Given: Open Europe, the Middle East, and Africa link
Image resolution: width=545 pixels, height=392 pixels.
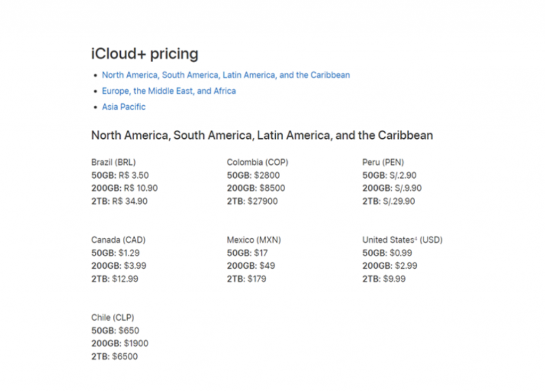Looking at the screenshot, I should click(169, 91).
